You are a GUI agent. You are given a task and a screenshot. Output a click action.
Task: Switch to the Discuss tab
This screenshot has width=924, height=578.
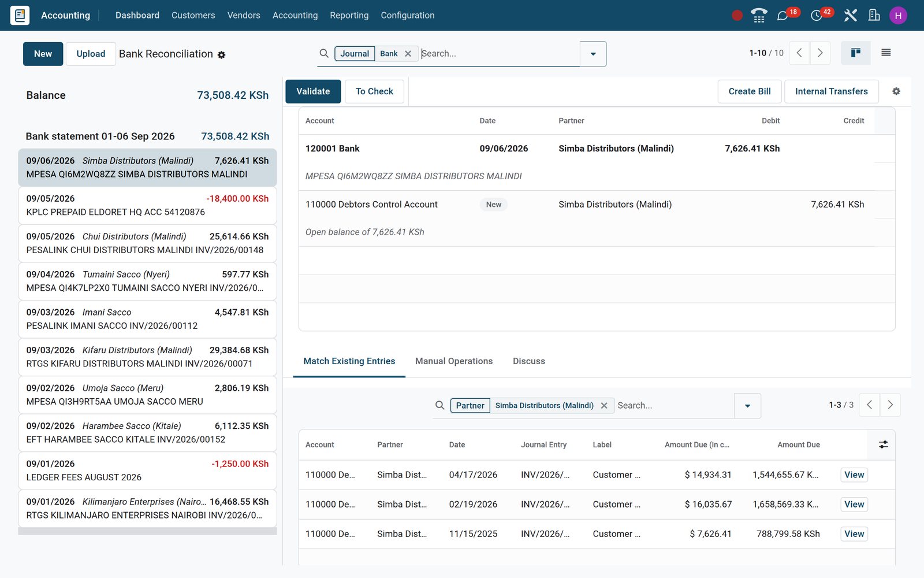(x=529, y=361)
